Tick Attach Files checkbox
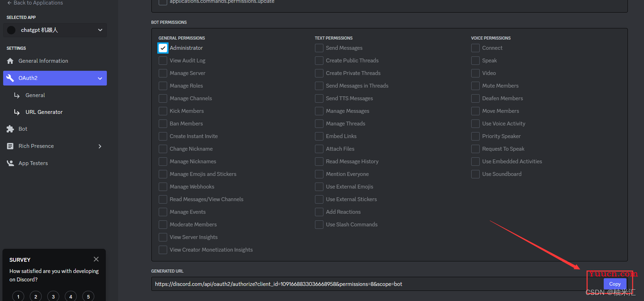This screenshot has height=301, width=644. pos(319,148)
